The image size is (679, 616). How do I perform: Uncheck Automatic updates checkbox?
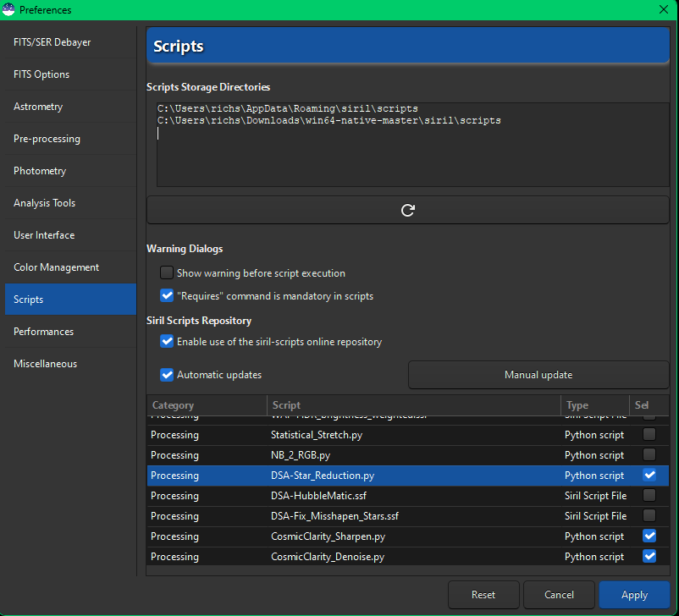[x=167, y=375]
